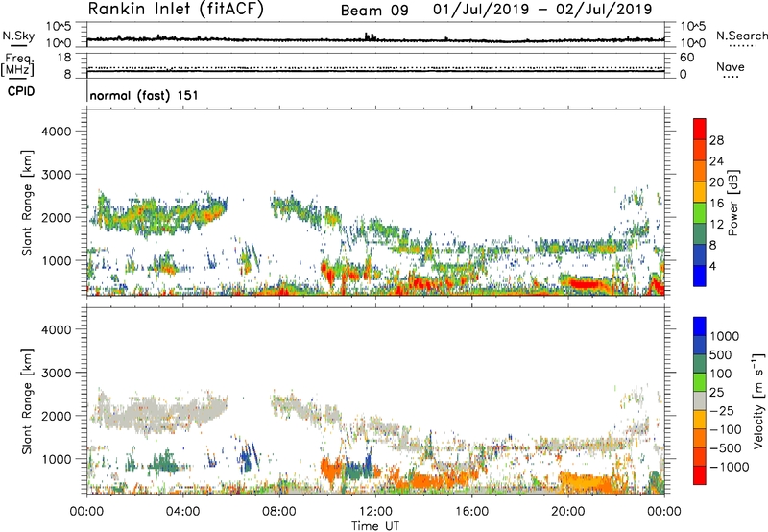Click the "04:00" time axis label
Viewport: 768px width, 532px height.
click(x=182, y=512)
